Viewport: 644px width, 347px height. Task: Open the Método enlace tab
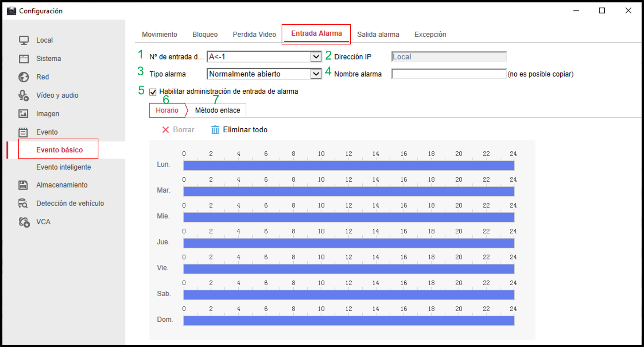pyautogui.click(x=217, y=110)
